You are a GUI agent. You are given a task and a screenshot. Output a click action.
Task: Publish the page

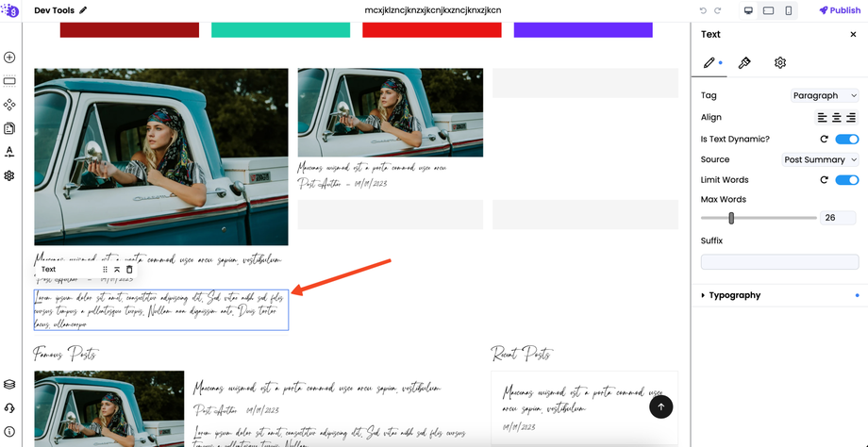pyautogui.click(x=840, y=10)
